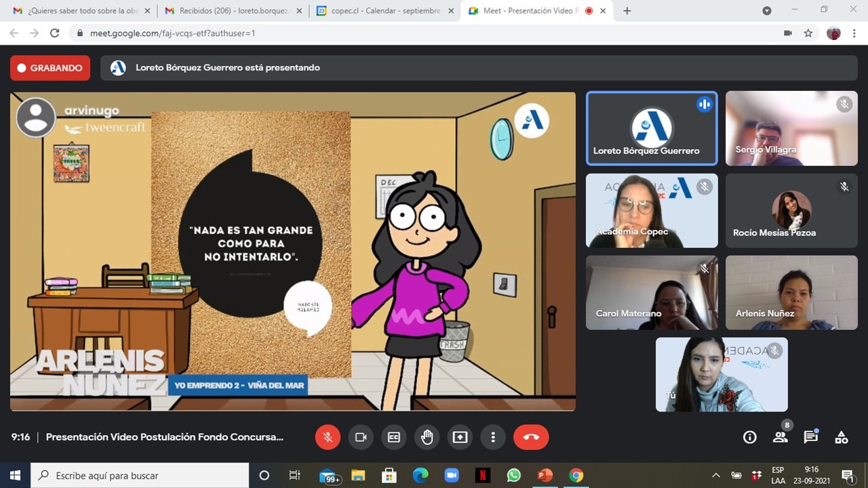868x488 pixels.
Task: Open Netflix from taskbar
Action: pos(482,475)
